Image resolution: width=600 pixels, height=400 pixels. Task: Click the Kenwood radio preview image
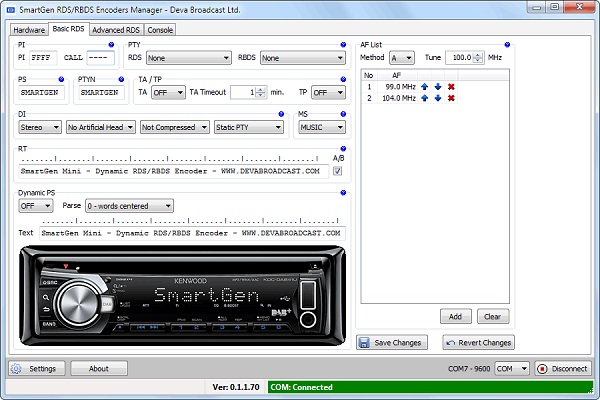182,296
